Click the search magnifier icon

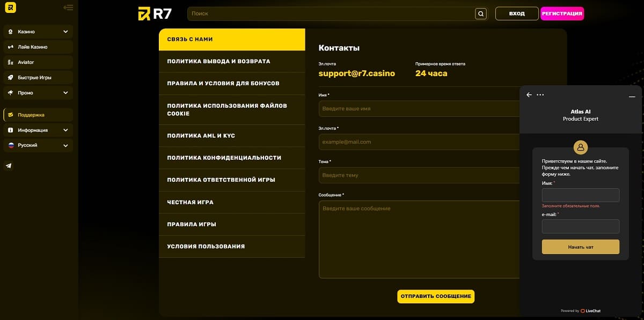click(481, 13)
